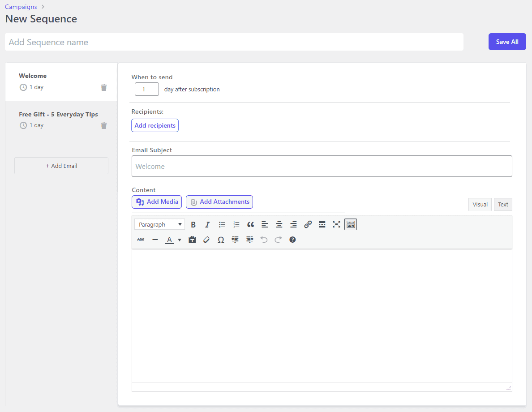Select the text color swatch button
The image size is (532, 412).
pos(169,240)
